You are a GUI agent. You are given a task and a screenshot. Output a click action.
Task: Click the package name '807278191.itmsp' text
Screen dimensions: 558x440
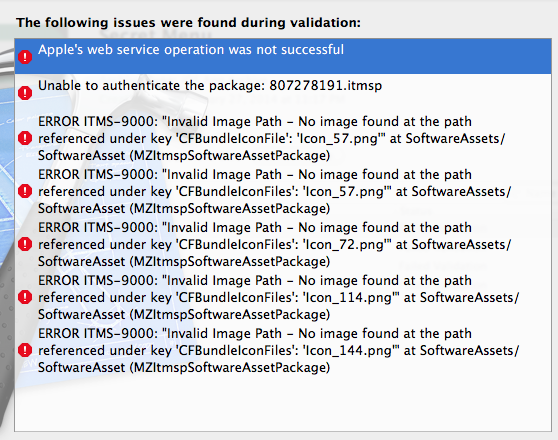click(x=325, y=86)
